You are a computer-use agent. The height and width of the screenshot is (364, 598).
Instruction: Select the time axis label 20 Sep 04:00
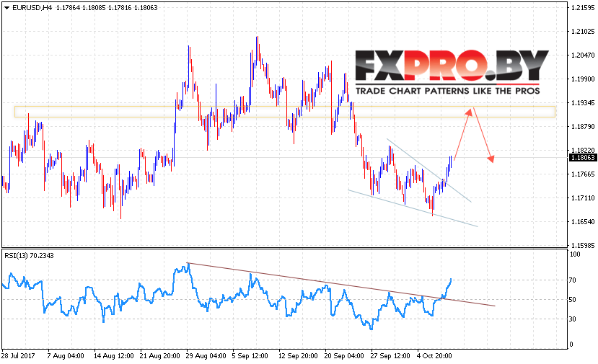(344, 355)
